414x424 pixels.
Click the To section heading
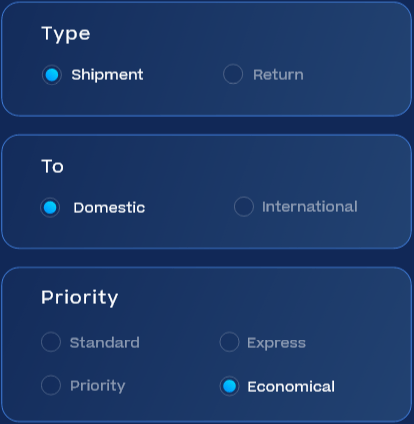[52, 166]
